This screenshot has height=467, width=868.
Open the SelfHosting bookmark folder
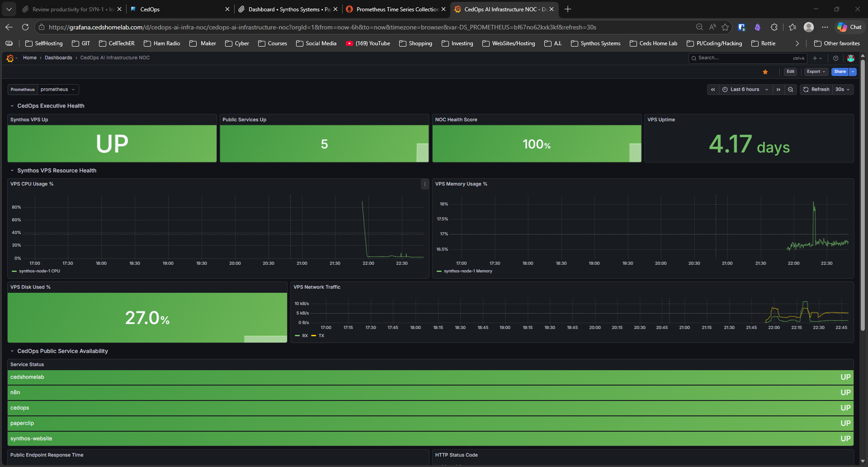coord(44,43)
